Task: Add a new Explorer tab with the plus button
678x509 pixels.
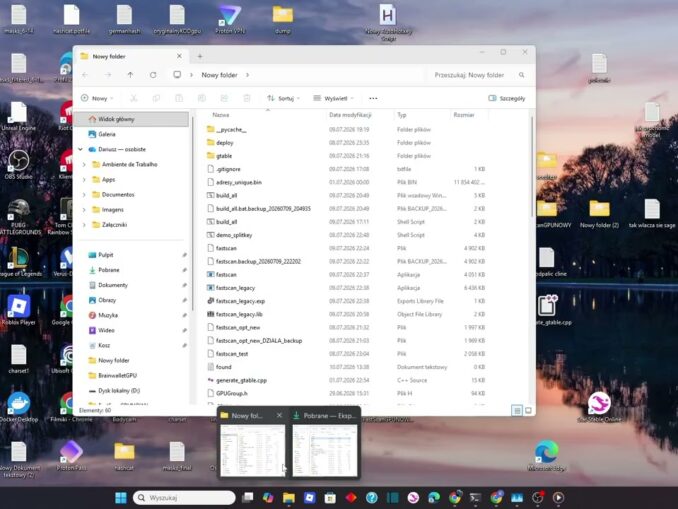Action: click(x=200, y=56)
